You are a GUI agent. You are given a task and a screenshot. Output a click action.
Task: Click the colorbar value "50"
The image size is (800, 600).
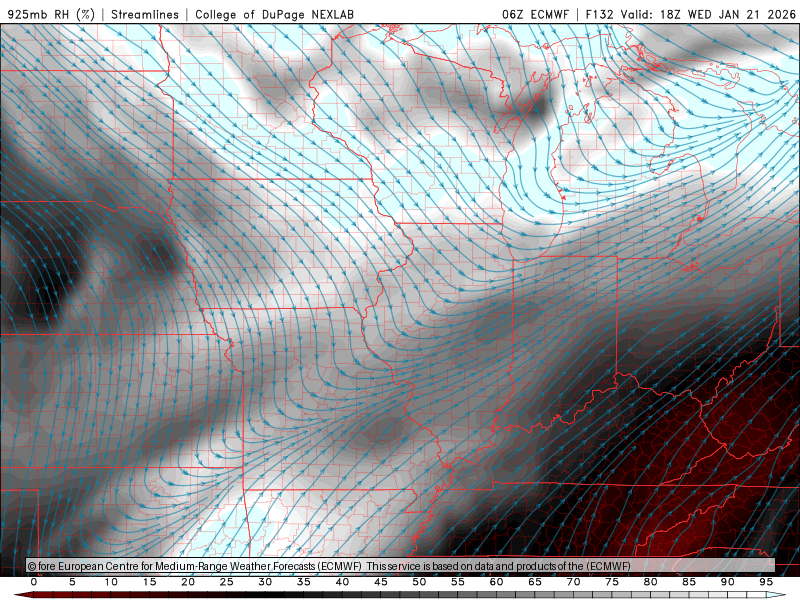click(x=419, y=582)
